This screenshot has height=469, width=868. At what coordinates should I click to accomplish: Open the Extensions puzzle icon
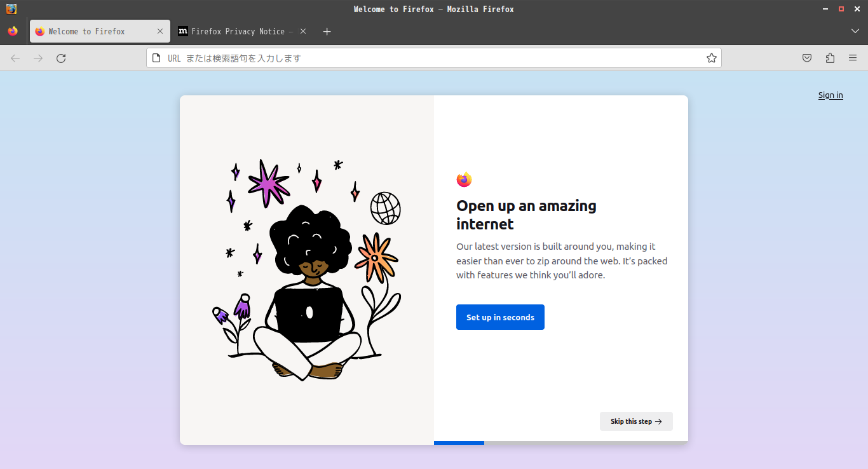pos(830,58)
